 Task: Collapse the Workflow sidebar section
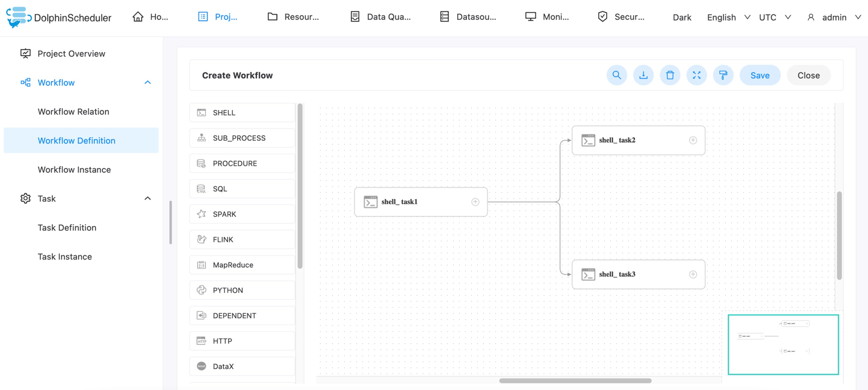(x=148, y=83)
